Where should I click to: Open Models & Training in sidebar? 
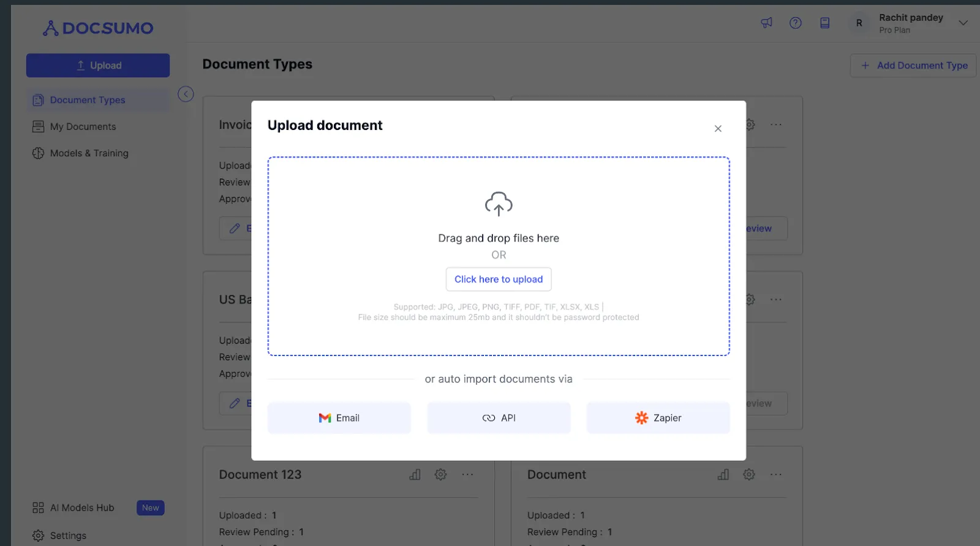(x=80, y=153)
